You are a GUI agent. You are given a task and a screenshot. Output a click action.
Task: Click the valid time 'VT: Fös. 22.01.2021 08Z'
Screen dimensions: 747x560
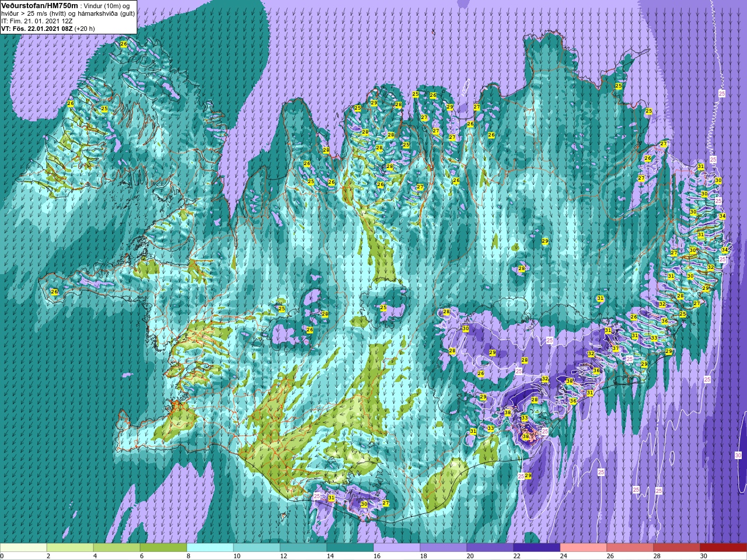coord(37,29)
